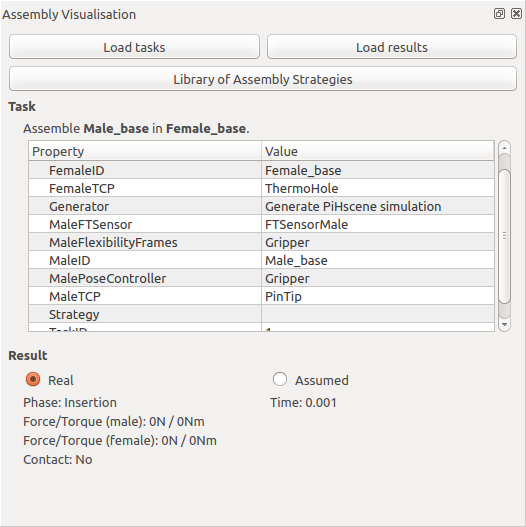Select the FemaleID property row
The image size is (526, 527).
261,170
